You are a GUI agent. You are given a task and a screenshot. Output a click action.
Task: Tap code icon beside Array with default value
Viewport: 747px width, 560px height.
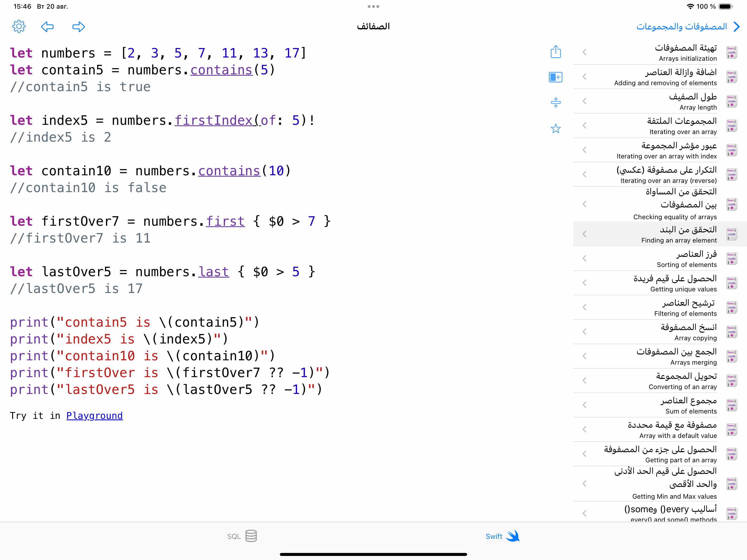732,429
